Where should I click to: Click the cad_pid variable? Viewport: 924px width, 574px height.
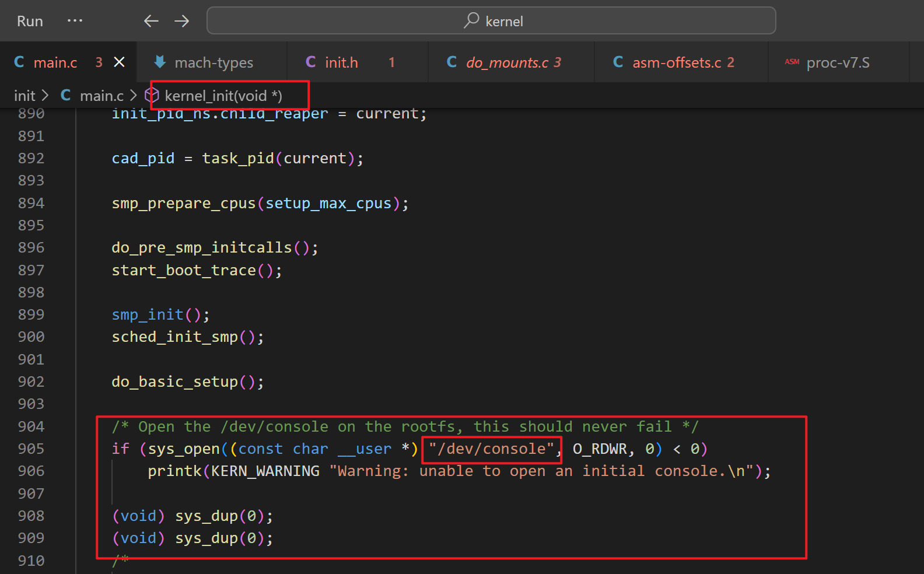pos(143,159)
